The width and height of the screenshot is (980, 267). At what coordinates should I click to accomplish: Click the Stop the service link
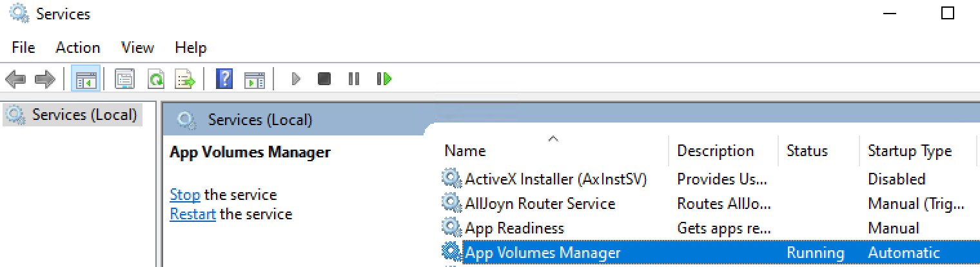click(x=185, y=195)
